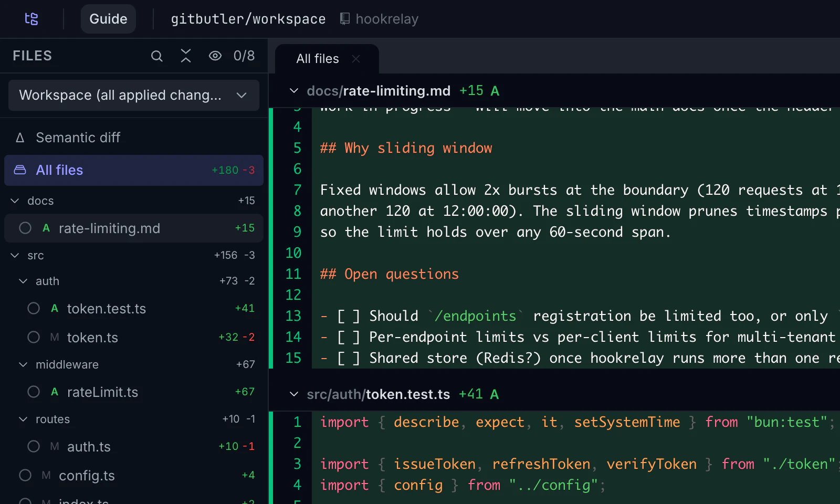
Task: Click the GitButler logo icon
Action: [31, 19]
